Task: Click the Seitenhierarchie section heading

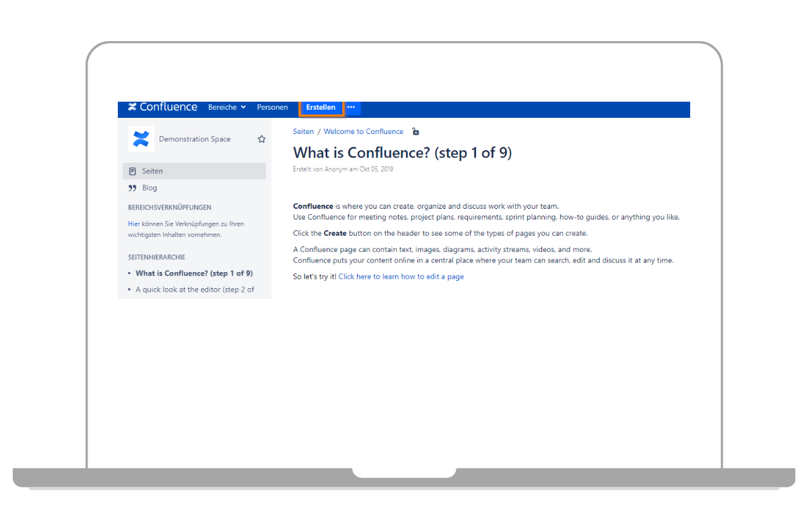Action: (x=156, y=257)
